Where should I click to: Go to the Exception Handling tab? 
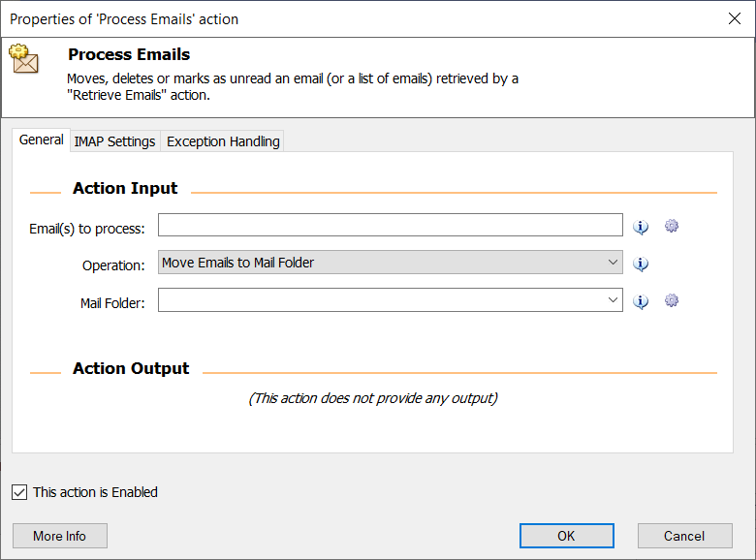[x=223, y=141]
